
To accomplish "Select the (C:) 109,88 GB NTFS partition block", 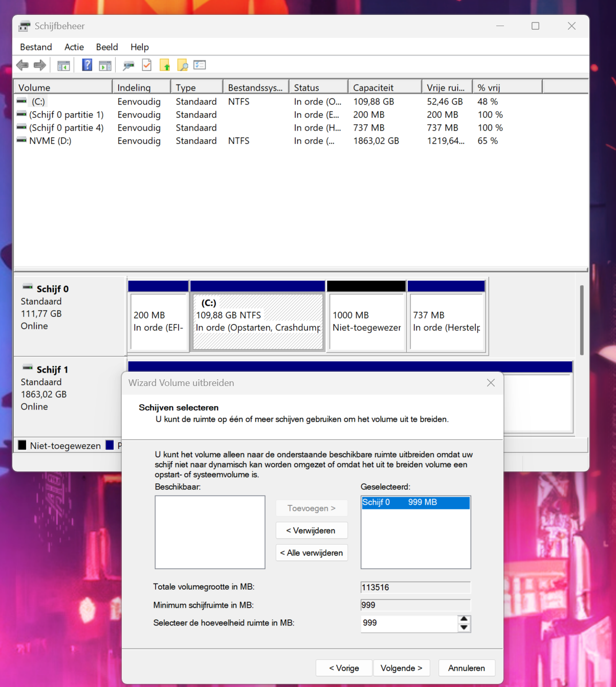I will tap(258, 315).
